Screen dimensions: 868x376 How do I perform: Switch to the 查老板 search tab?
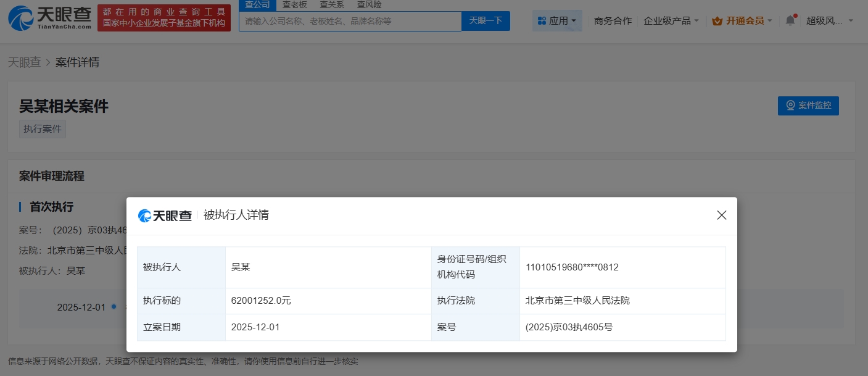[294, 5]
